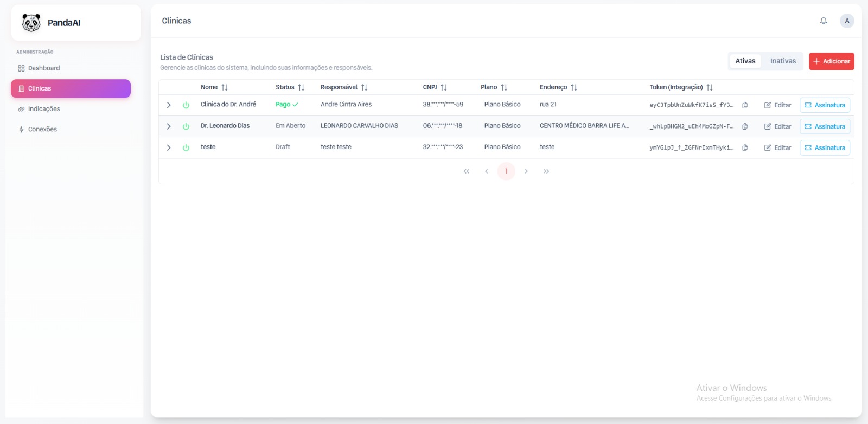
Task: Edit the Dr. Leonardo Dias clinic
Action: (x=777, y=126)
